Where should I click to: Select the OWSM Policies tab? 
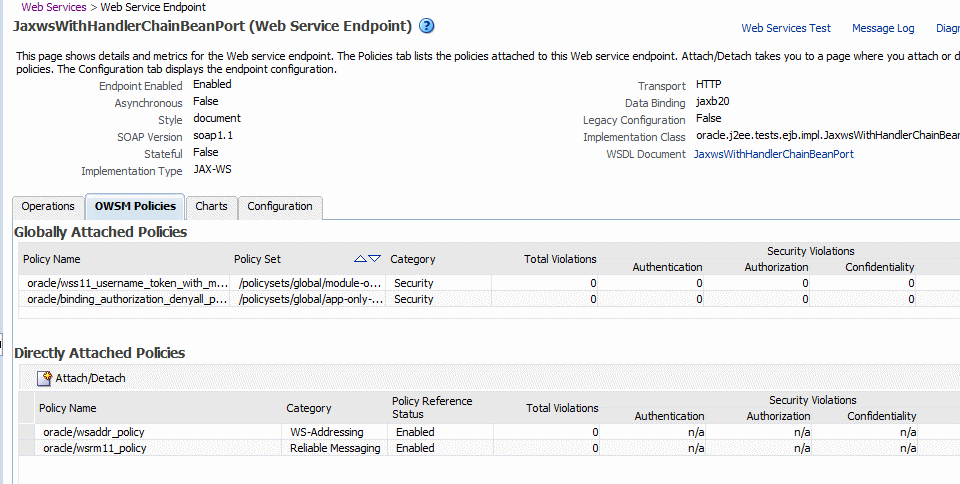tap(135, 206)
